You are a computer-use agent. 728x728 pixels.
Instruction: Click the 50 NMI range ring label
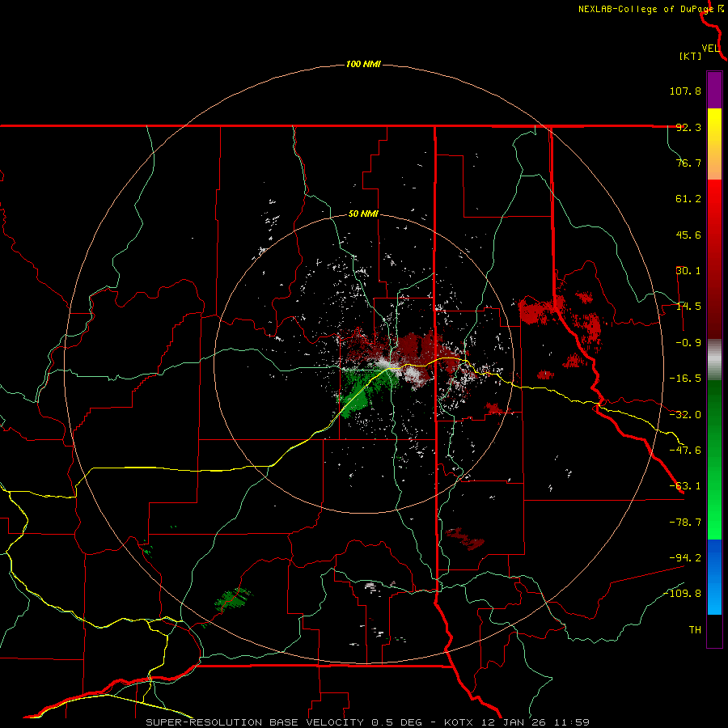363,214
